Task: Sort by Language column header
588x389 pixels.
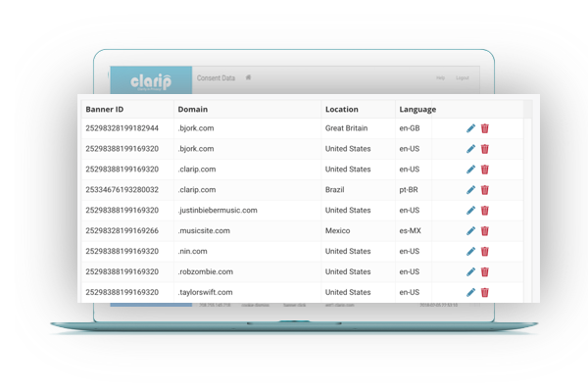Action: tap(417, 109)
